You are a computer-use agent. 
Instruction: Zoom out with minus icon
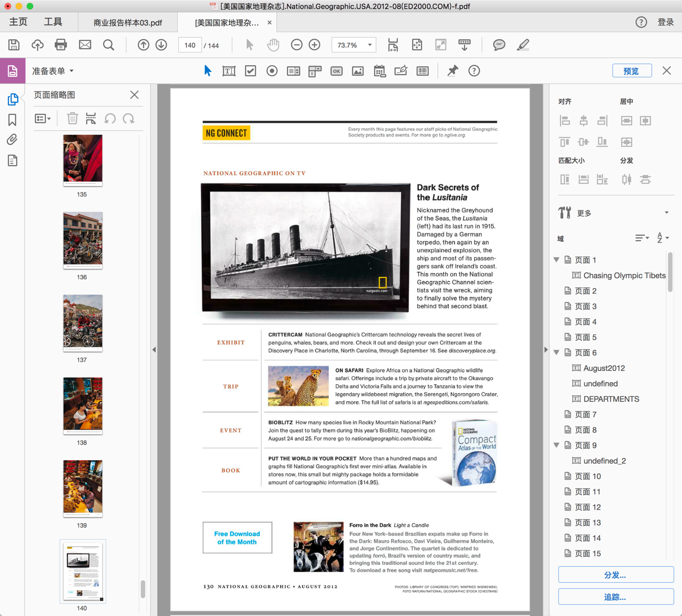pos(297,45)
